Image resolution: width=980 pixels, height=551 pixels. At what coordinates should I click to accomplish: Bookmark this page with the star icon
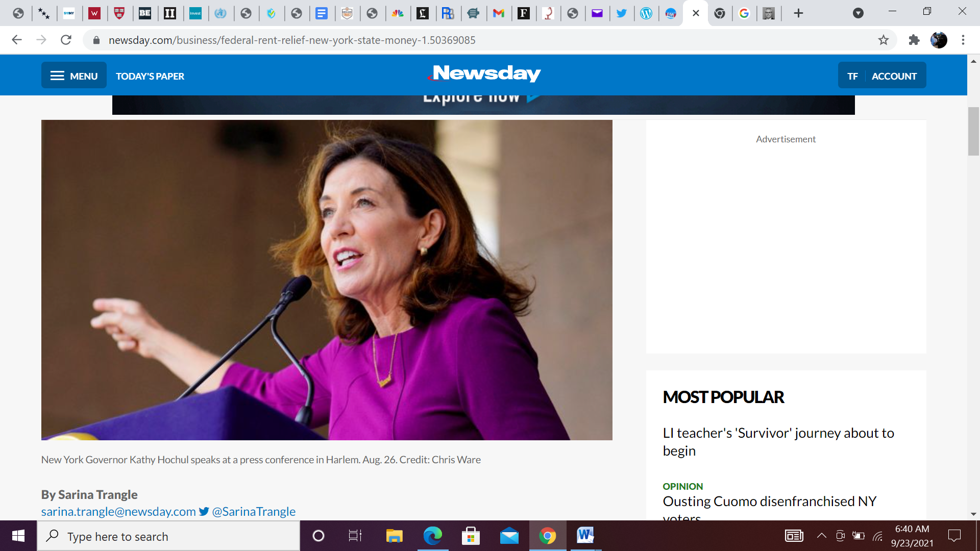coord(883,40)
